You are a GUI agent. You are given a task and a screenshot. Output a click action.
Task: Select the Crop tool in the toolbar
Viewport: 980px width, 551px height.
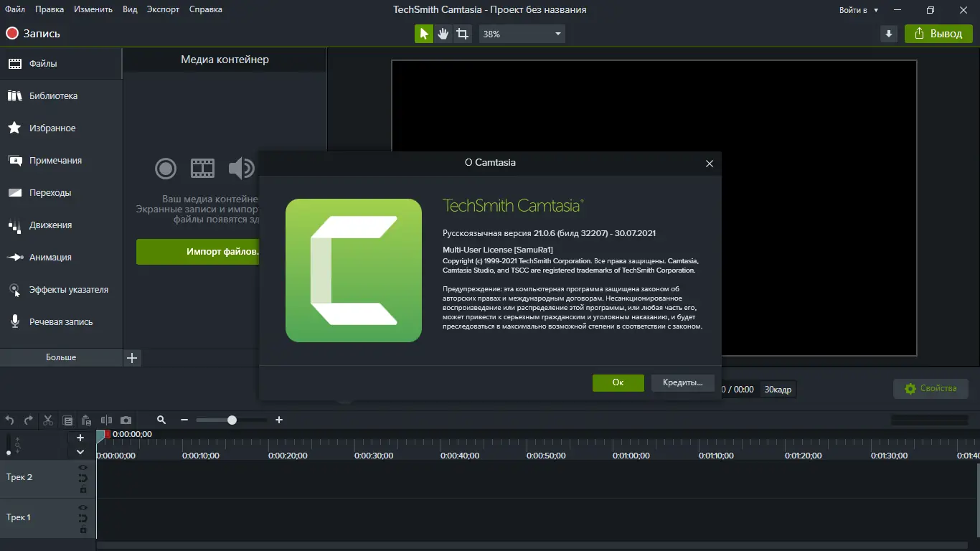pyautogui.click(x=463, y=33)
